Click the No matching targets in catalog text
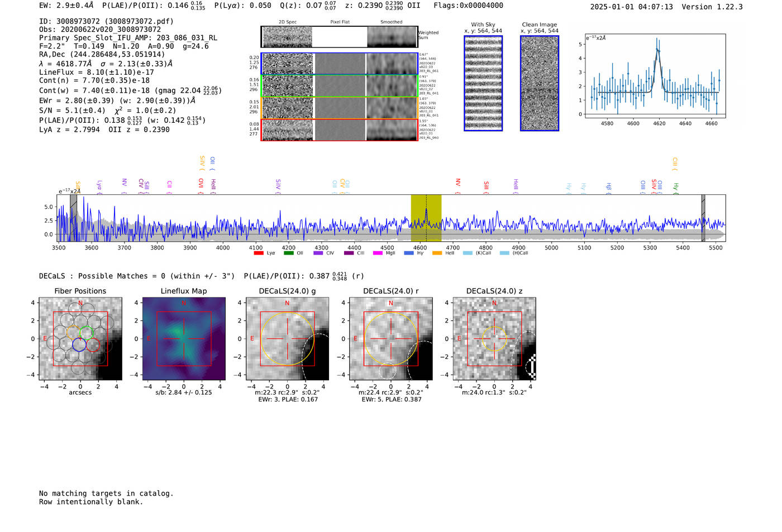Image resolution: width=782 pixels, height=532 pixels. pyautogui.click(x=106, y=493)
